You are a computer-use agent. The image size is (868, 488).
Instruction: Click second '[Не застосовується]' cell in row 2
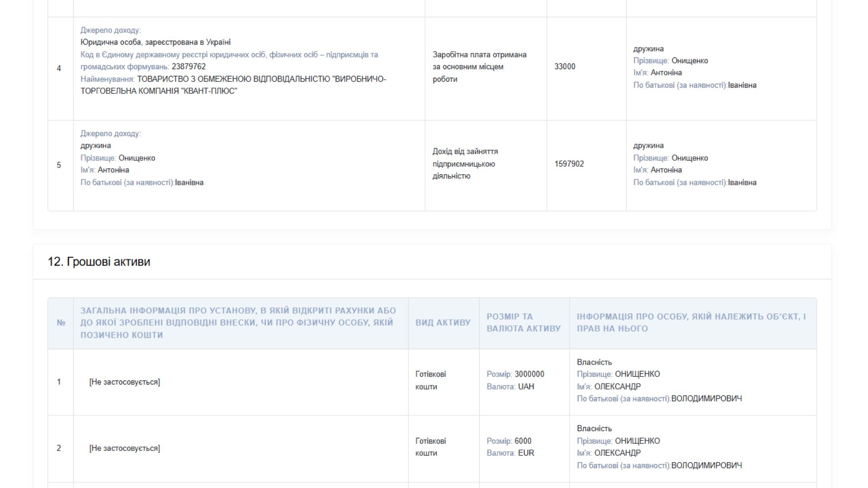pyautogui.click(x=124, y=448)
